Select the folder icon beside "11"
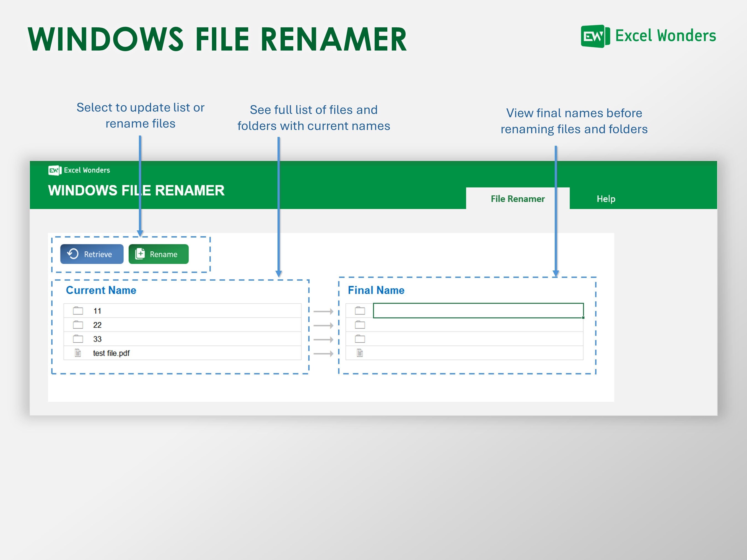Viewport: 747px width, 560px height. pos(78,311)
